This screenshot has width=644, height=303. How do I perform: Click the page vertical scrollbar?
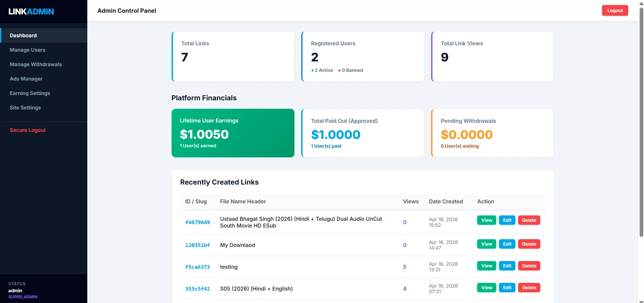click(641, 134)
